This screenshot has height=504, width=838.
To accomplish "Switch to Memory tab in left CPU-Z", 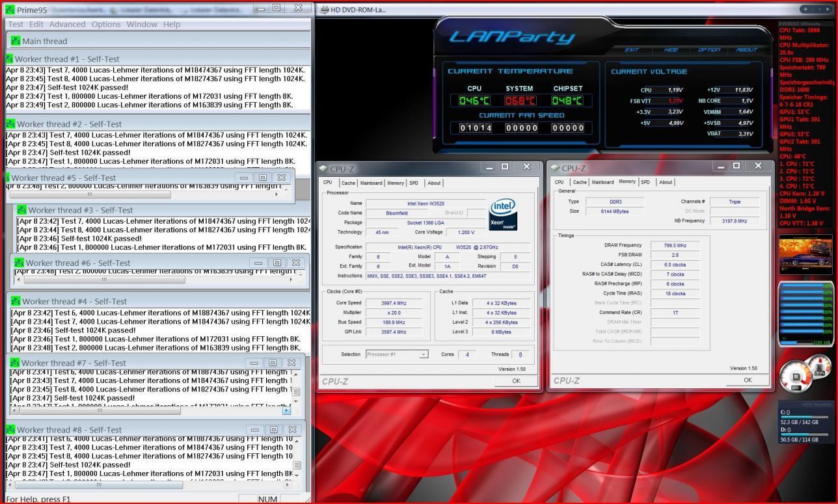I will pyautogui.click(x=396, y=183).
